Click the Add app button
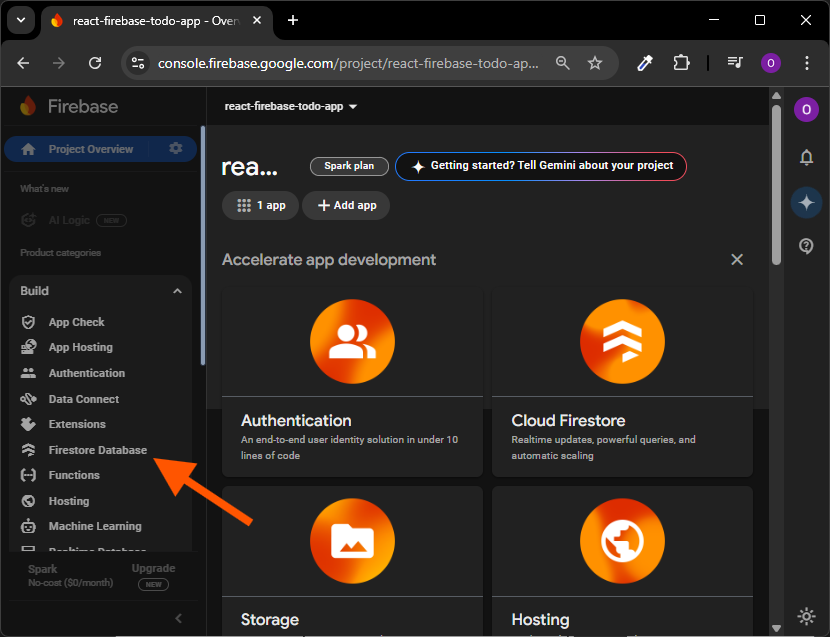 coord(346,205)
